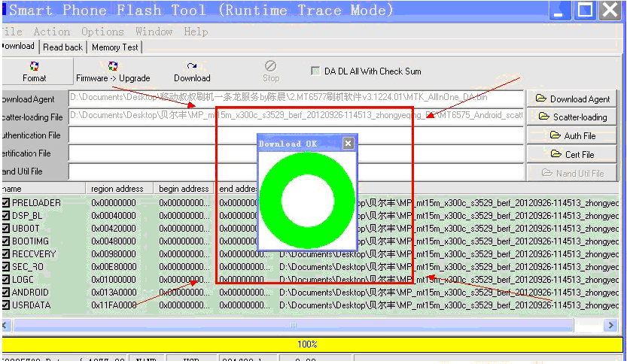Viewport: 627px width, 364px height.
Task: Toggle the BOOTIMG partition checkbox
Action: pyautogui.click(x=5, y=241)
